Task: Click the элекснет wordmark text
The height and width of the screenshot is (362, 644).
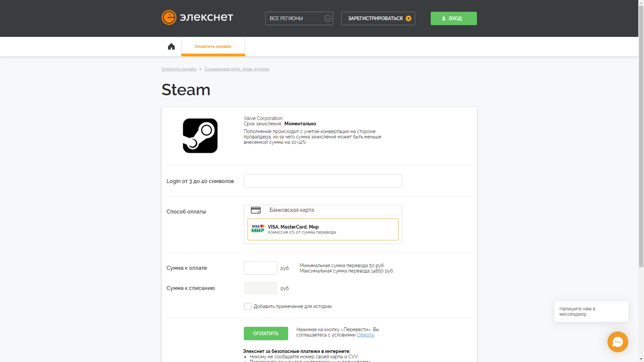Action: (x=206, y=17)
